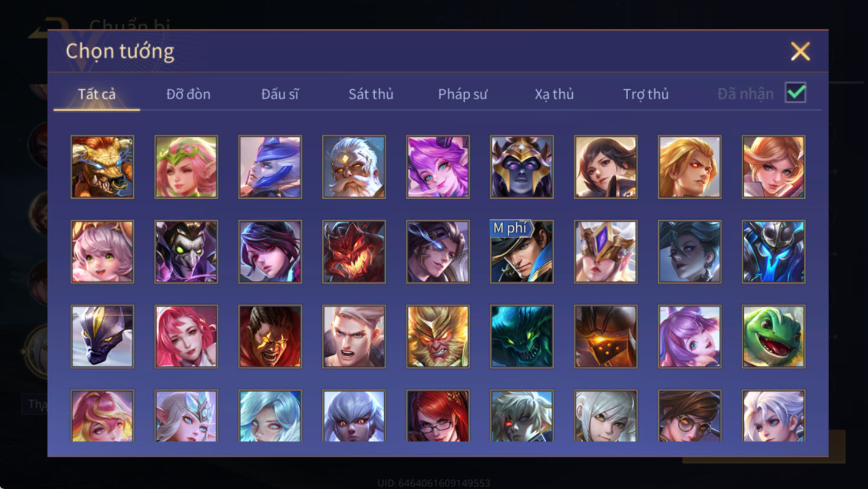Show the Sát thủ heroes tab
868x489 pixels.
(371, 94)
